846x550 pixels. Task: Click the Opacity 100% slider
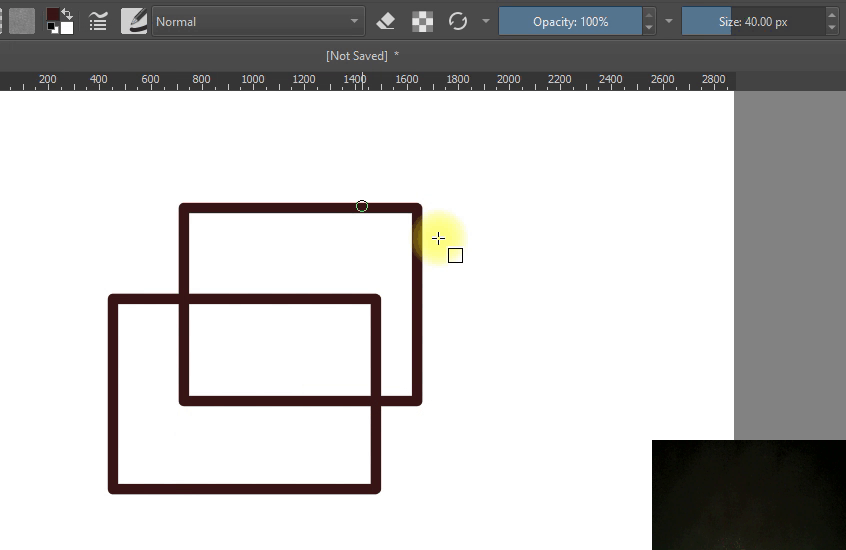570,22
